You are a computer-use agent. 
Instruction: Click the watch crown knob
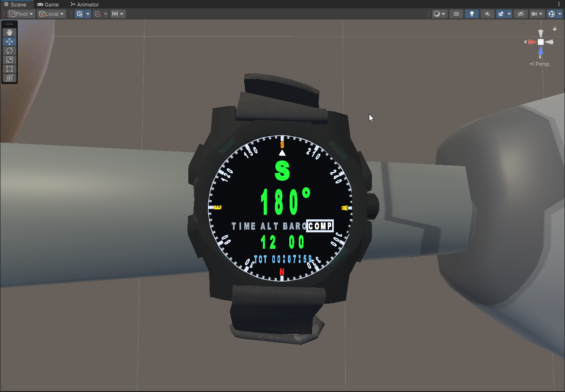pyautogui.click(x=373, y=206)
